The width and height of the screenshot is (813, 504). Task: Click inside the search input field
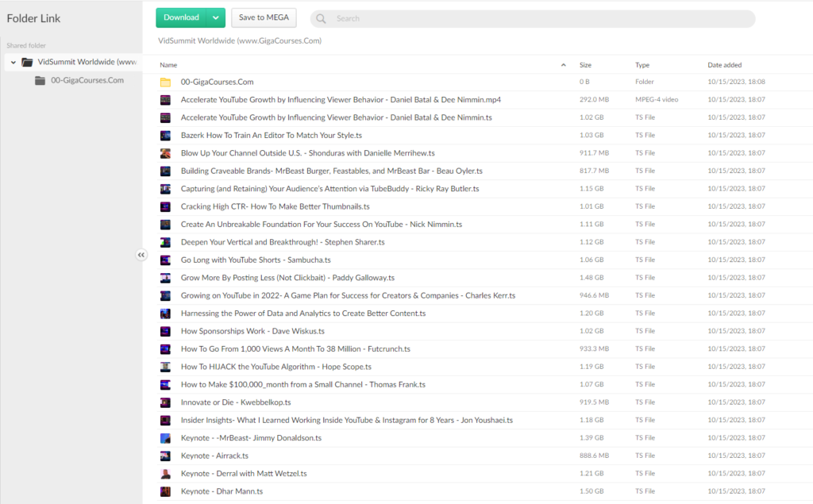pyautogui.click(x=476, y=18)
